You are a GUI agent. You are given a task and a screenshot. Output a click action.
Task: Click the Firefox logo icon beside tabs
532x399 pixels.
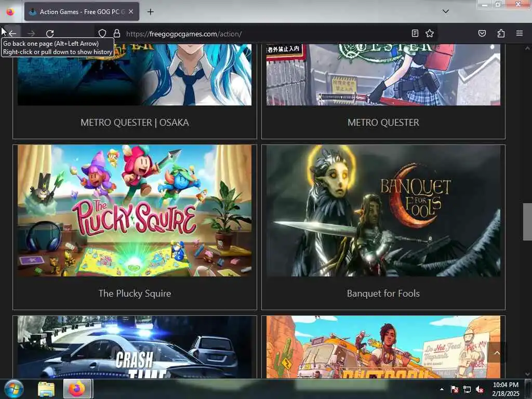10,12
